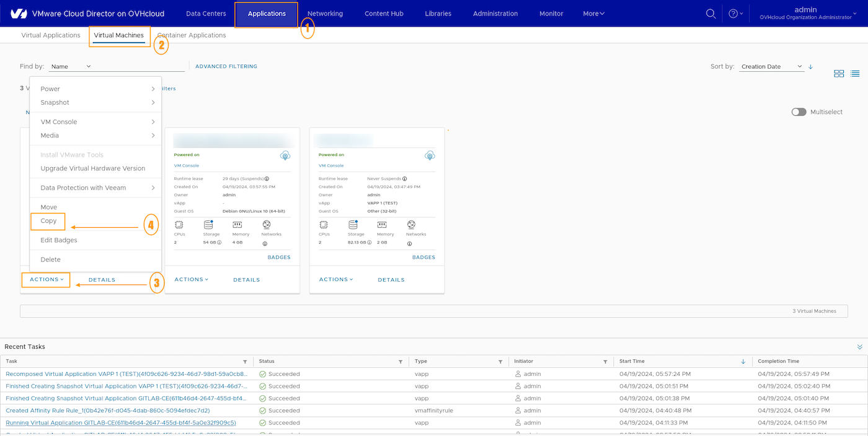This screenshot has height=436, width=868.
Task: Open the search icon in top navigation
Action: tap(711, 13)
